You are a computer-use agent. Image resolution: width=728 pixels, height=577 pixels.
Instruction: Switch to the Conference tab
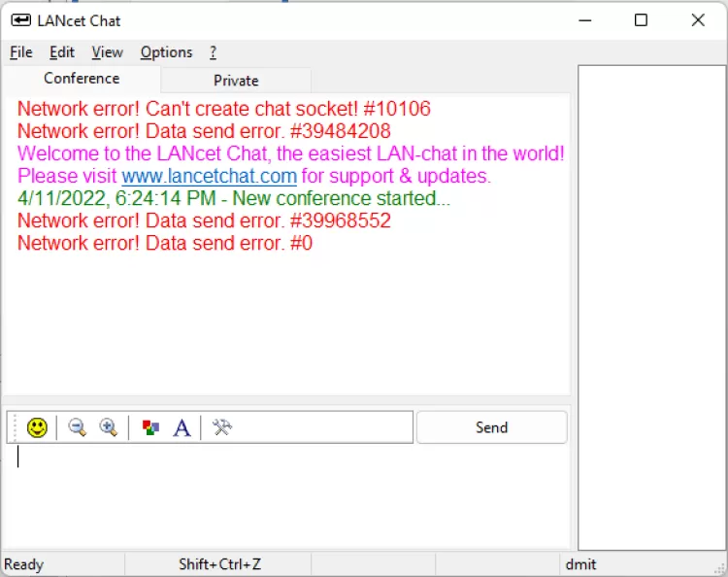(82, 79)
